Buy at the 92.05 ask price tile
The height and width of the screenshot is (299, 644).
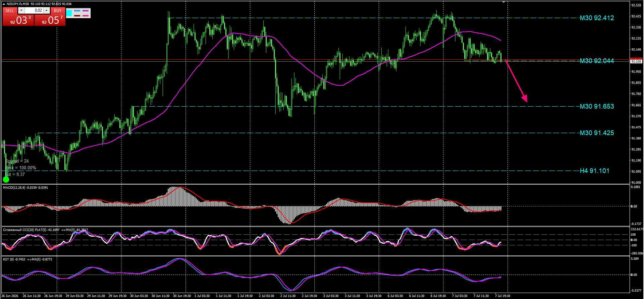point(50,20)
